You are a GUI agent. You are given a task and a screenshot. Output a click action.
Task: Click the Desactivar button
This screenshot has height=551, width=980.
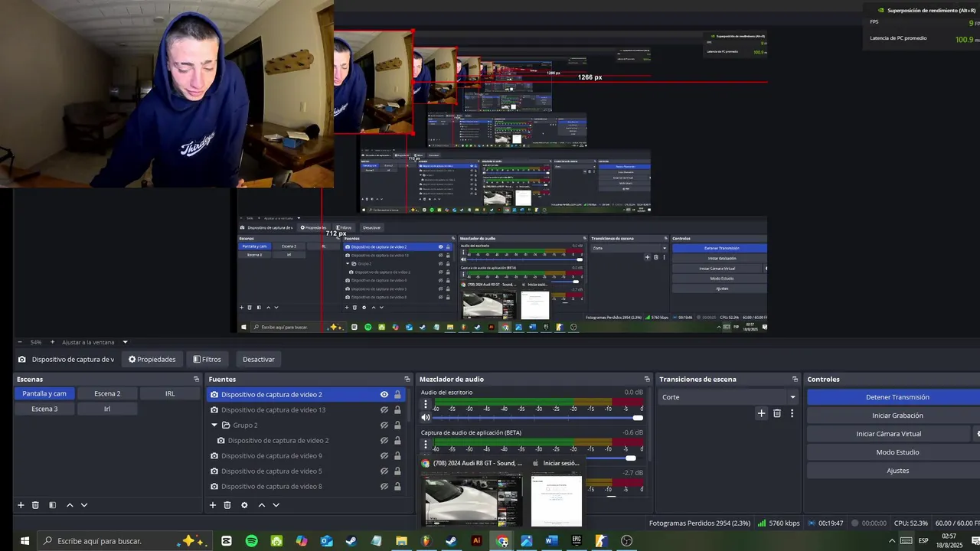tap(259, 359)
